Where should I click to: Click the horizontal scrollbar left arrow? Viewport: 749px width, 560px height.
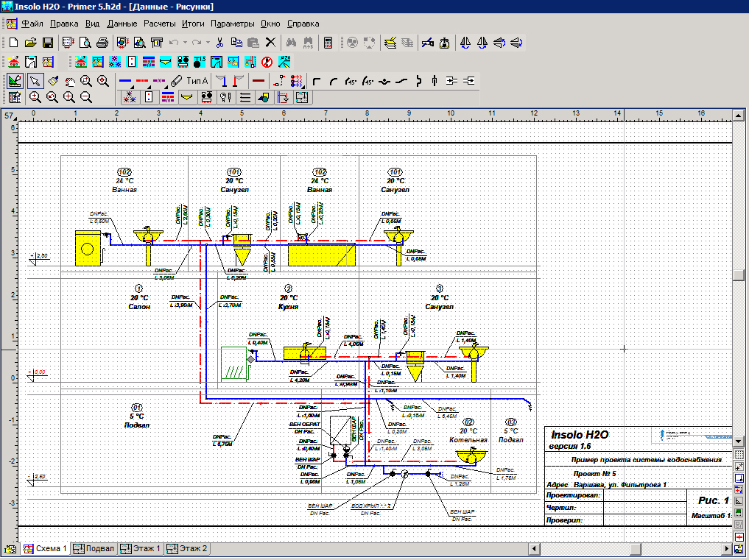[535, 549]
